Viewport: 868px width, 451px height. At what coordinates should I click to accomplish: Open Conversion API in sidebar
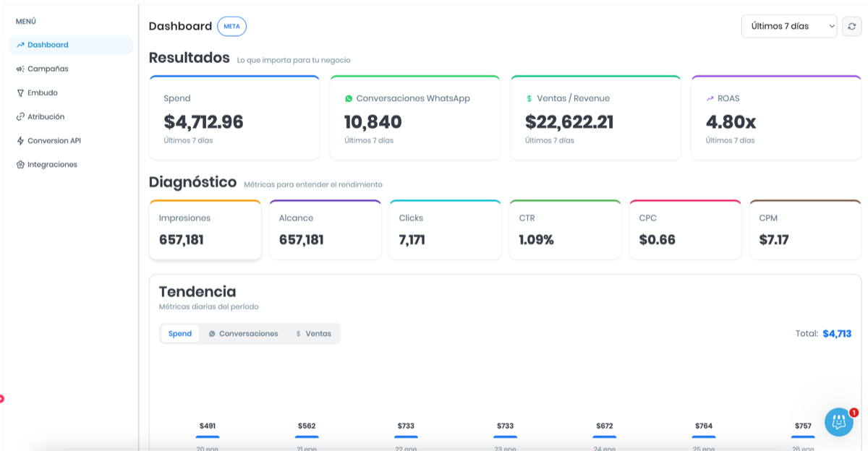(71, 140)
